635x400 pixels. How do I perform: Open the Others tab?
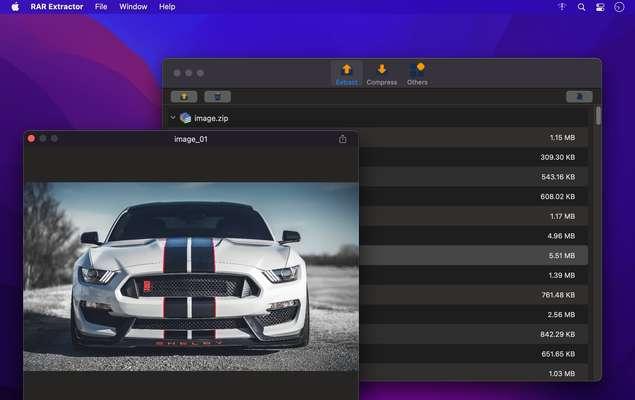click(417, 74)
